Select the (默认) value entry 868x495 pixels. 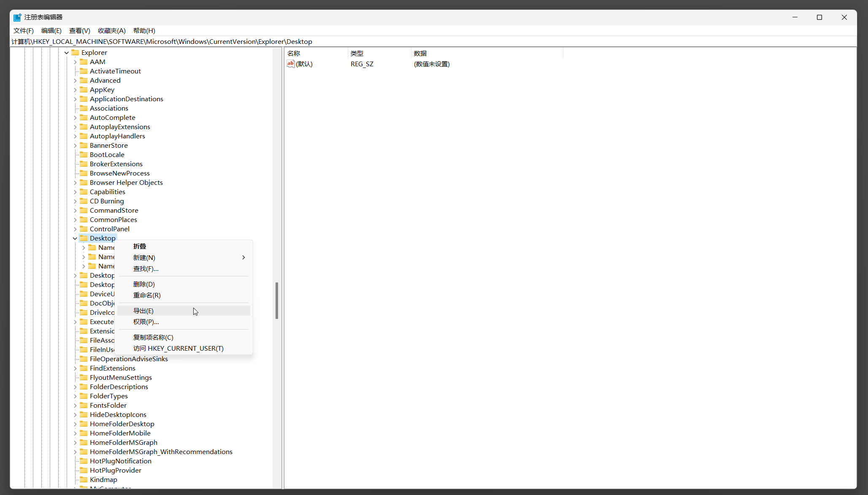pyautogui.click(x=304, y=64)
